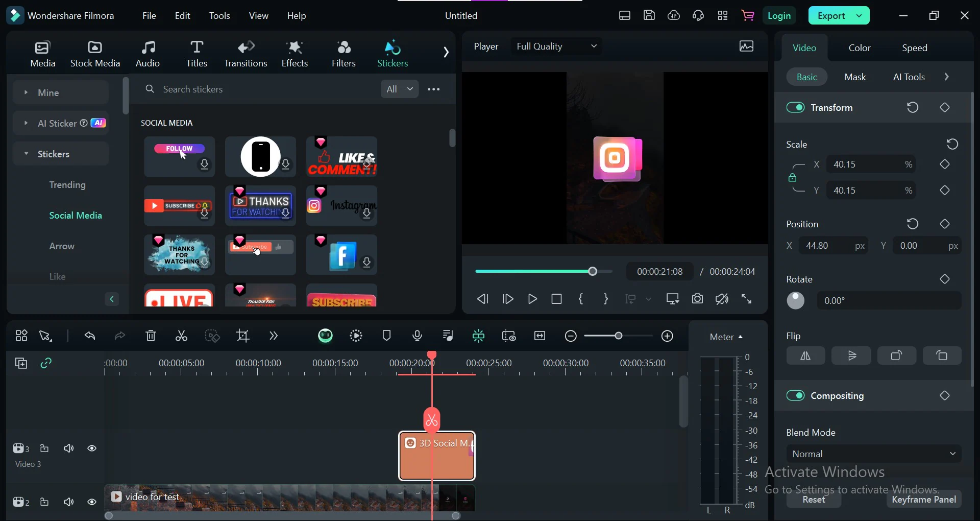Select the 3D Social Media clip in timeline

(x=437, y=456)
